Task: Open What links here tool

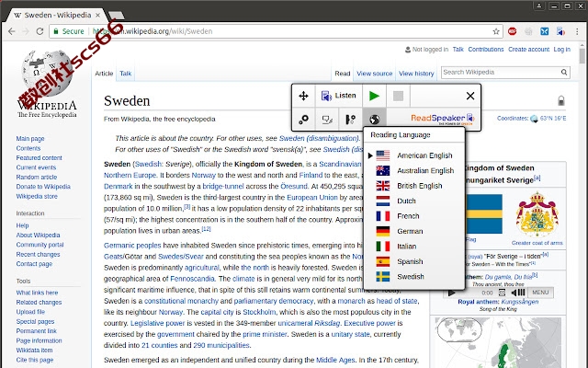Action: click(x=37, y=293)
